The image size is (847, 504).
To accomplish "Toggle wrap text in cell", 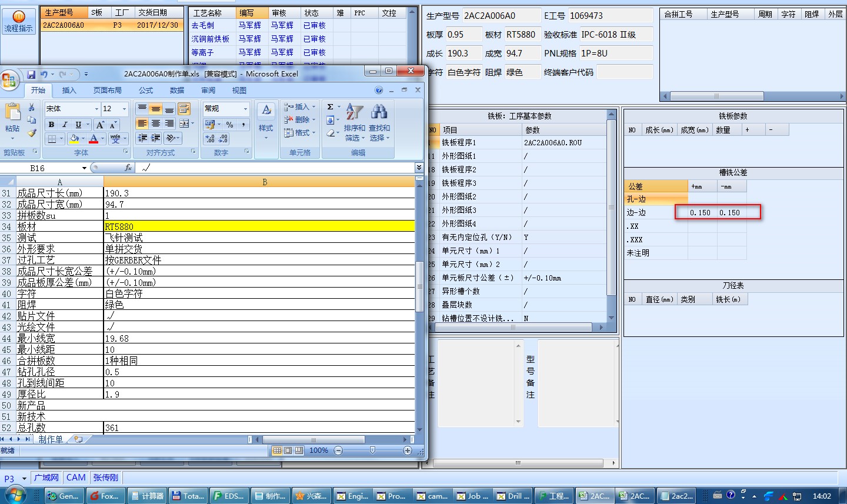I will pyautogui.click(x=184, y=109).
